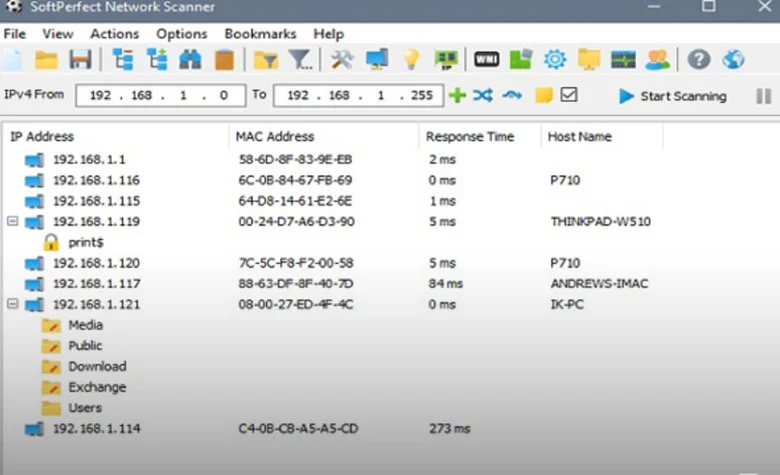This screenshot has height=475, width=780.
Task: Select the Users shared folder
Action: [85, 407]
